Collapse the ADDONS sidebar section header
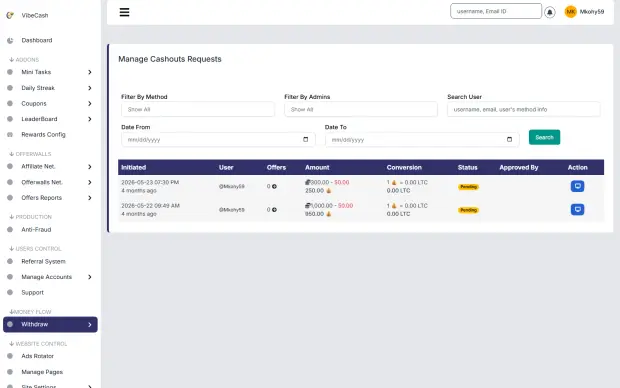 pos(24,60)
